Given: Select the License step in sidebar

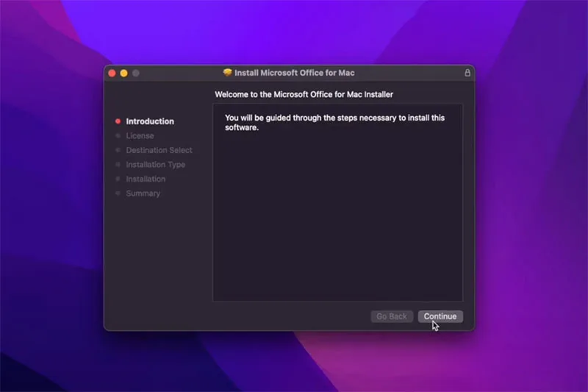Looking at the screenshot, I should coord(140,136).
